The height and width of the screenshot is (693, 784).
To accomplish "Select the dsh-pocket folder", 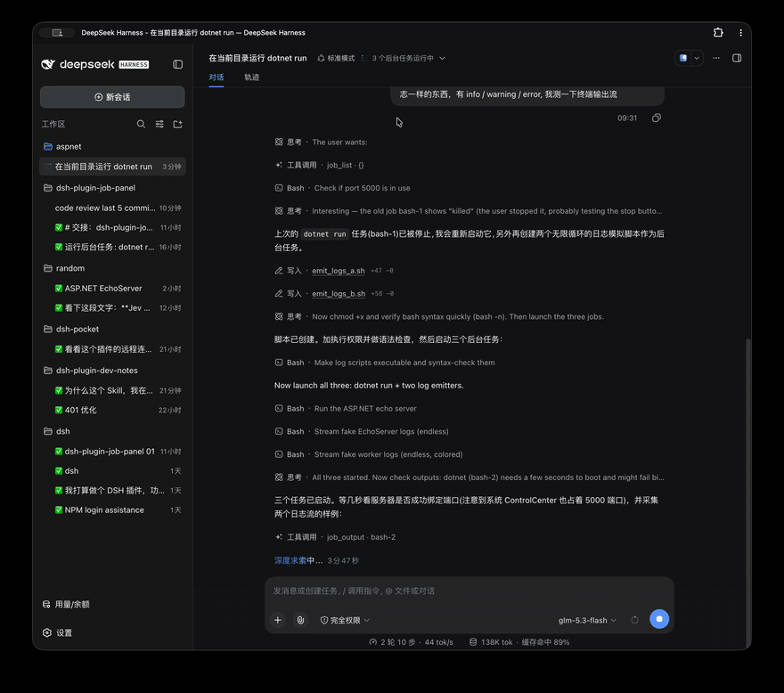I will 112,329.
